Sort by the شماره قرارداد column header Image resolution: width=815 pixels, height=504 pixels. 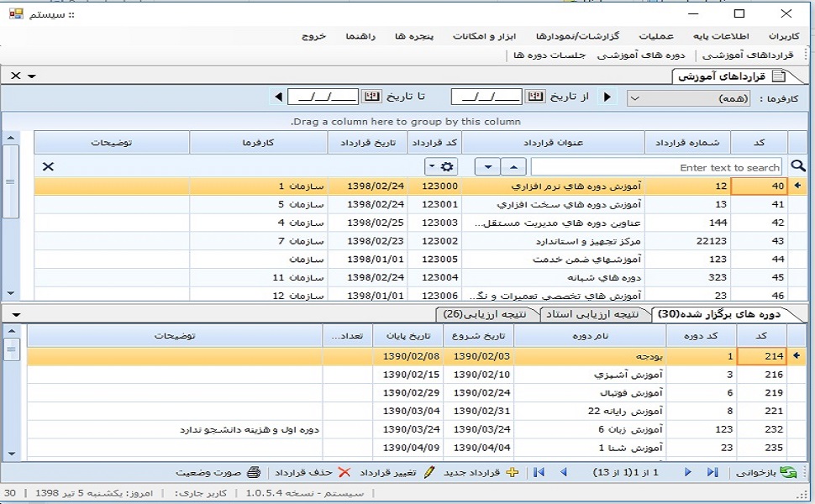pos(687,142)
